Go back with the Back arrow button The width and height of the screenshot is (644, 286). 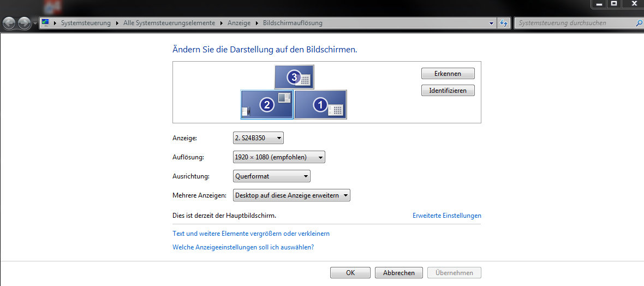[9, 23]
